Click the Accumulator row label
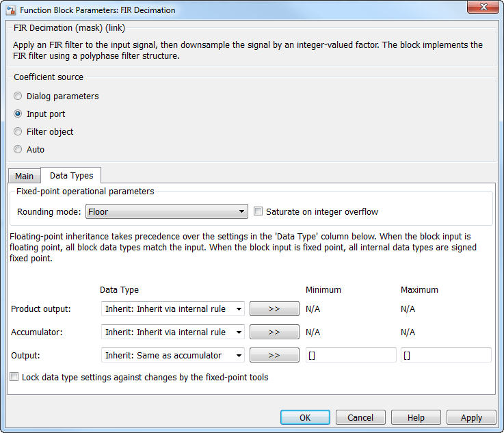Image resolution: width=504 pixels, height=433 pixels. point(37,332)
